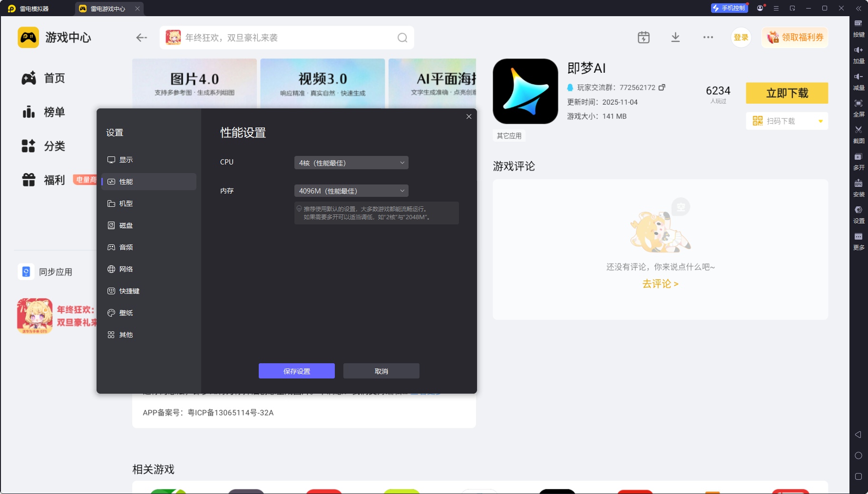Click the pop-out window icon in title bar
868x494 pixels.
click(792, 8)
